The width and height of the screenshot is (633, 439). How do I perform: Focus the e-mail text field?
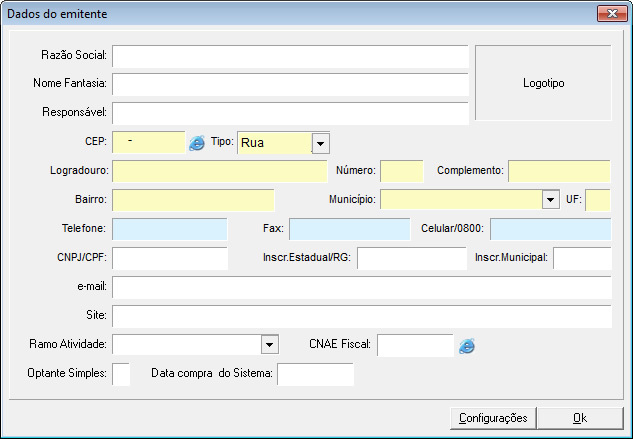point(361,288)
